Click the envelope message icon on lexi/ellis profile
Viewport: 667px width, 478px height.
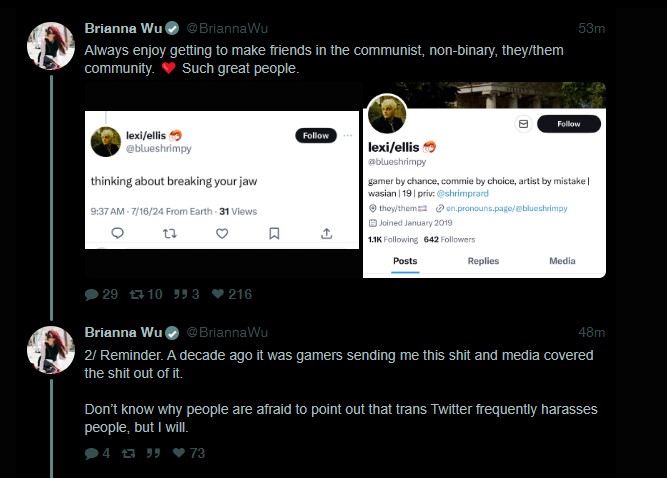point(523,124)
